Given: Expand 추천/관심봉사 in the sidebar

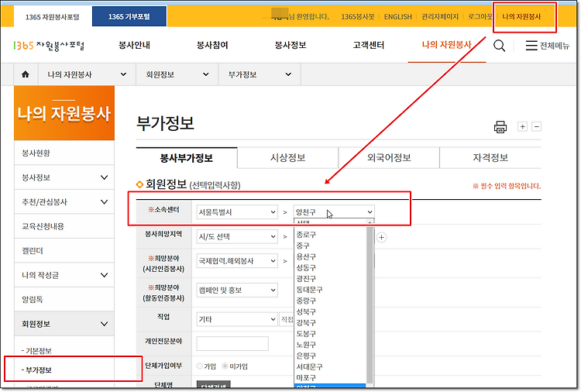Looking at the screenshot, I should point(64,202).
